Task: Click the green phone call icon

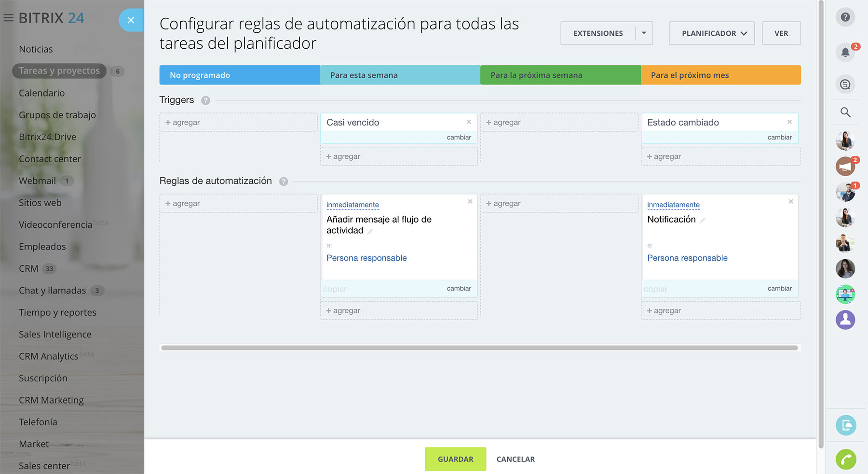Action: coord(845,459)
